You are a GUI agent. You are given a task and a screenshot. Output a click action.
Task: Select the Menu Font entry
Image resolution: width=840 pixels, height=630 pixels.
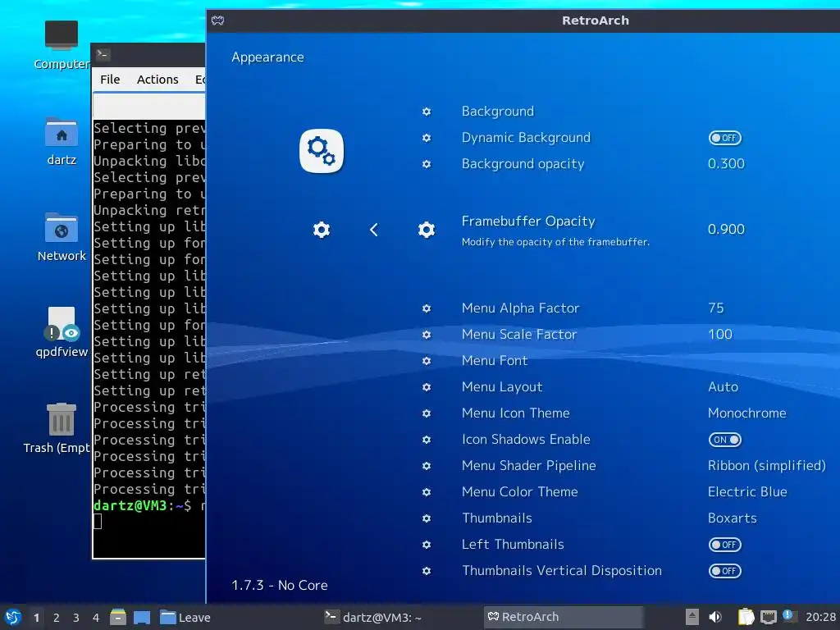(495, 361)
